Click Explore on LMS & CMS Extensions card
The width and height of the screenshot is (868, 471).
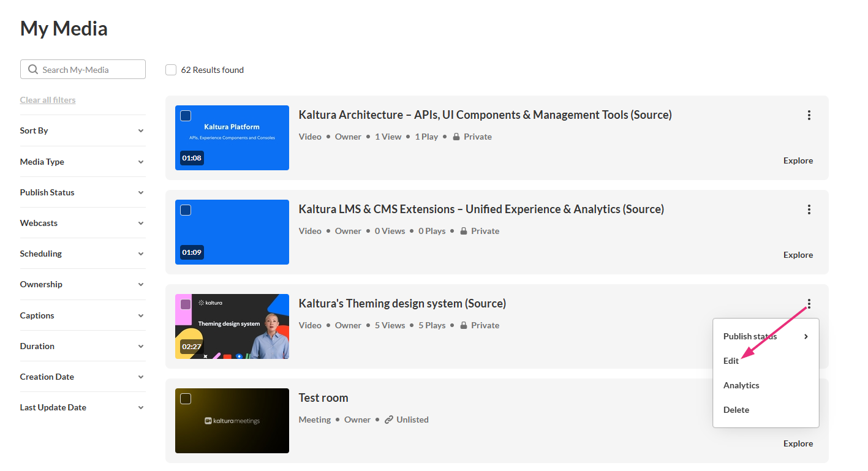pos(798,255)
